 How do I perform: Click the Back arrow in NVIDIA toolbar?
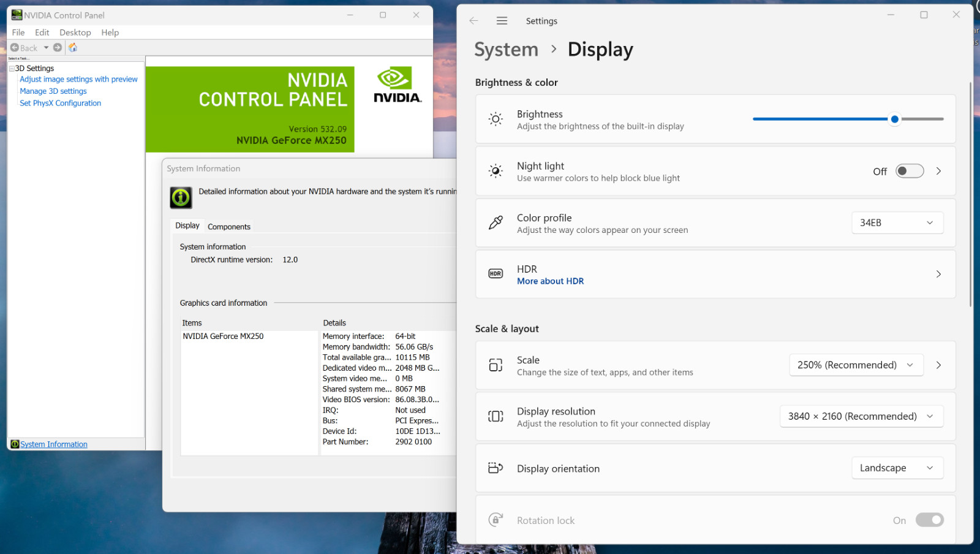(15, 48)
